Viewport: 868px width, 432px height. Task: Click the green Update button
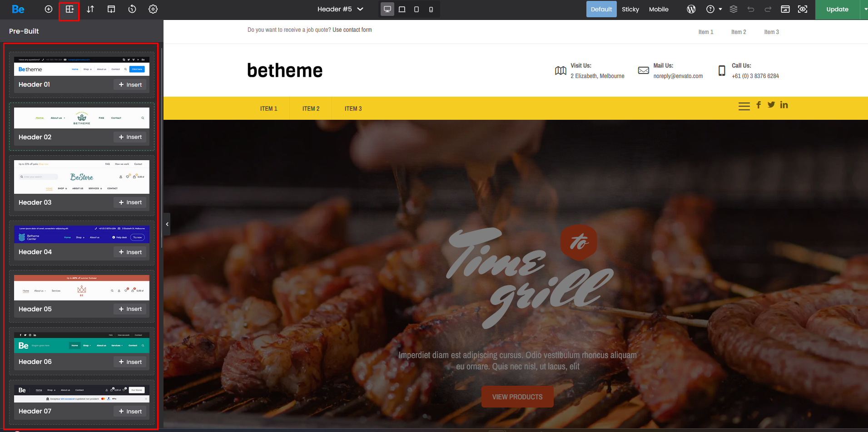[838, 9]
